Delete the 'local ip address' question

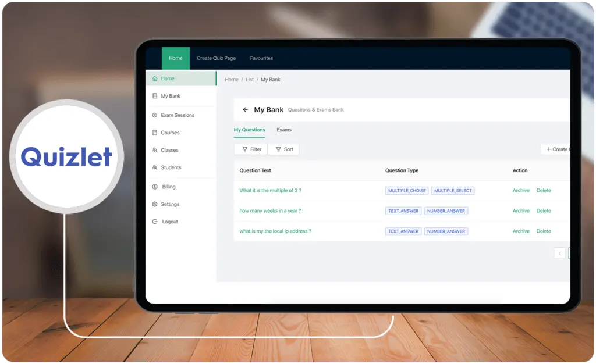pos(544,231)
